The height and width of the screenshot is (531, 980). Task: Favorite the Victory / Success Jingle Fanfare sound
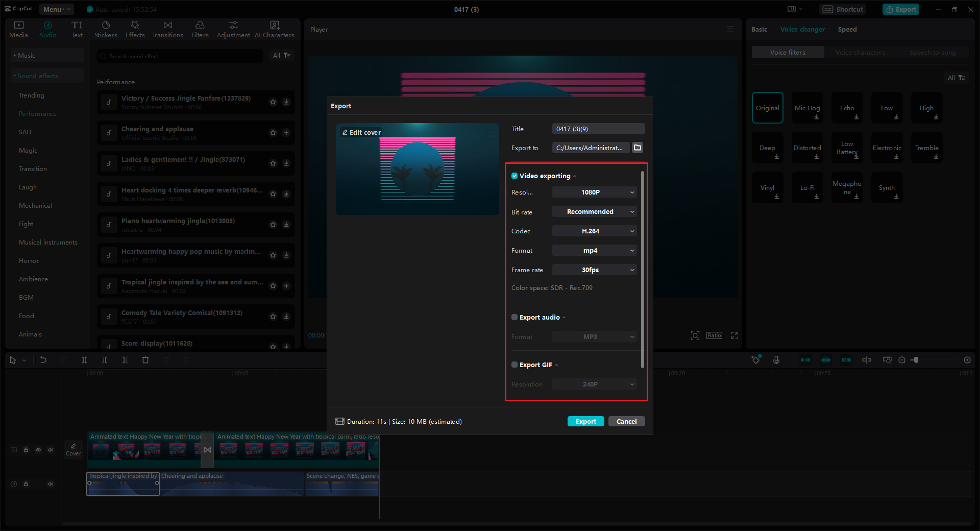pyautogui.click(x=273, y=102)
